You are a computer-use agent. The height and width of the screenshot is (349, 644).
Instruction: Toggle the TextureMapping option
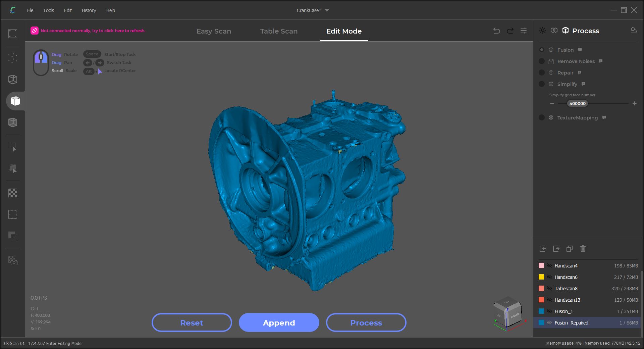[x=542, y=117]
